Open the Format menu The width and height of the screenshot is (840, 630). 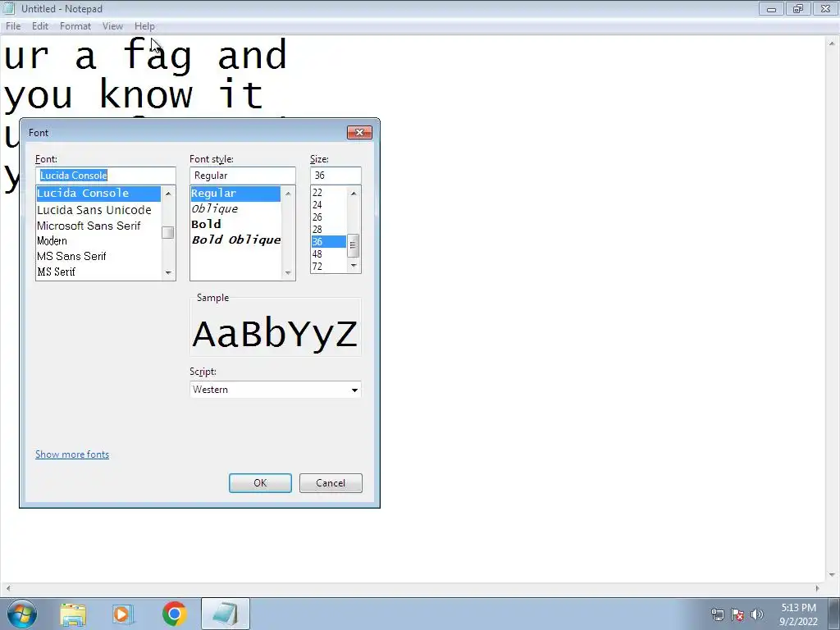click(x=75, y=25)
